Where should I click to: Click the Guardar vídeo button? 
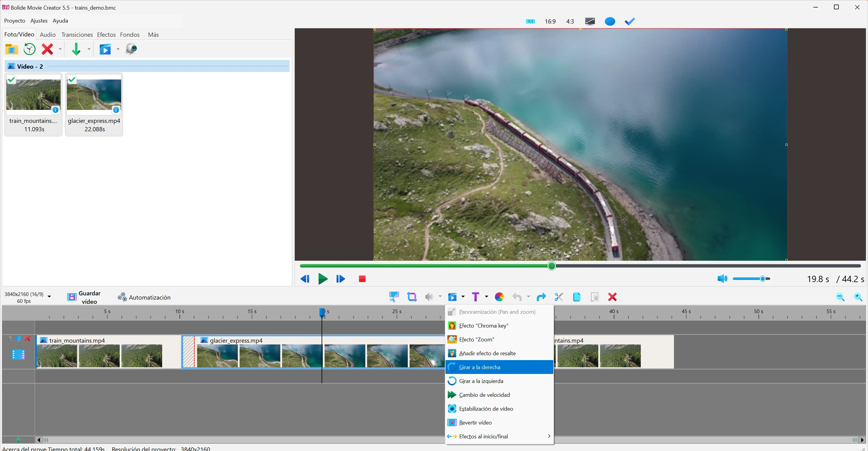(x=84, y=297)
